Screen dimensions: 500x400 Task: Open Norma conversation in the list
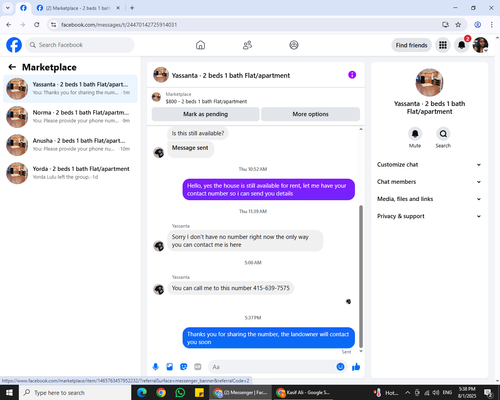[x=70, y=117]
